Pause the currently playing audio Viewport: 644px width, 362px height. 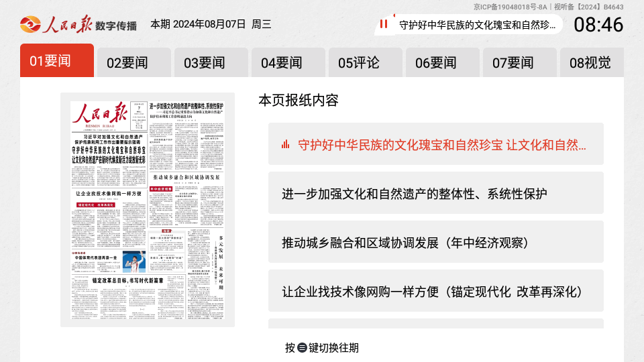point(384,25)
